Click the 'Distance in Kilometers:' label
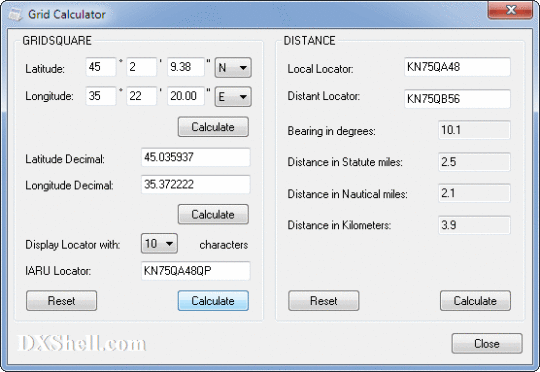The width and height of the screenshot is (540, 372). click(x=339, y=225)
